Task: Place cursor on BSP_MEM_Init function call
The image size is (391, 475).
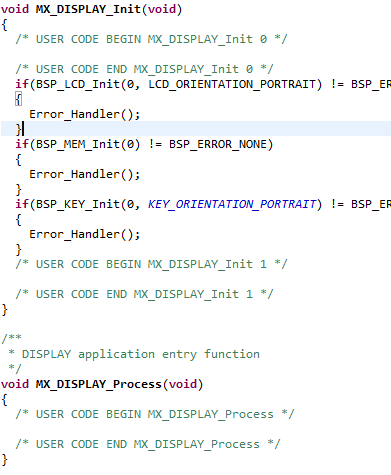Action: point(78,144)
